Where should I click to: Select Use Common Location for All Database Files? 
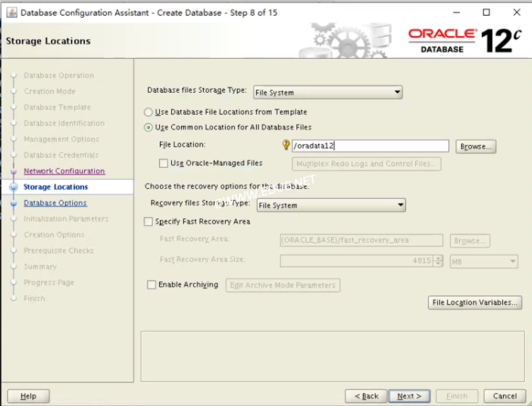pos(148,127)
